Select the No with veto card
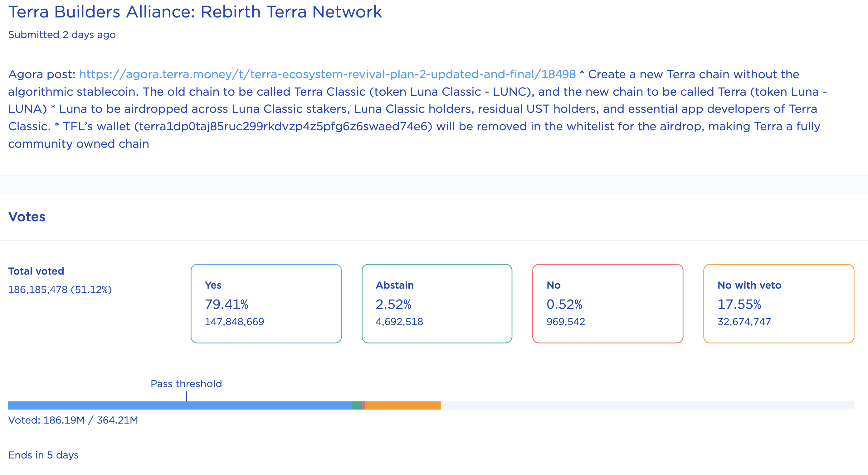 (778, 303)
